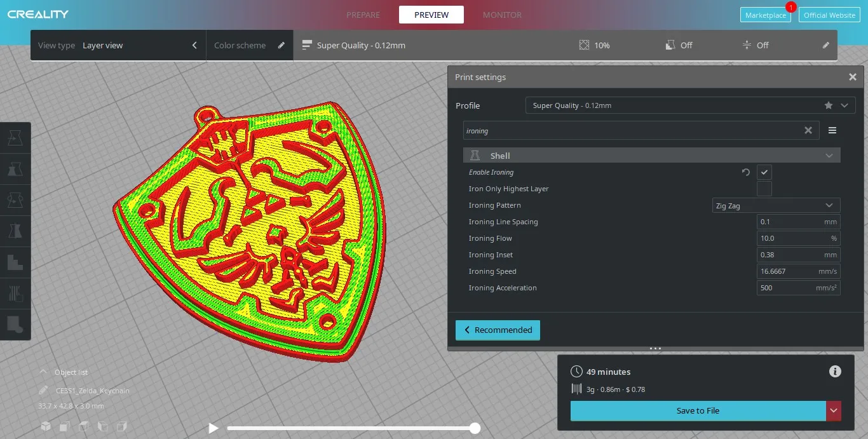
Task: Expand the Profile Super Quality dropdown
Action: tap(844, 105)
